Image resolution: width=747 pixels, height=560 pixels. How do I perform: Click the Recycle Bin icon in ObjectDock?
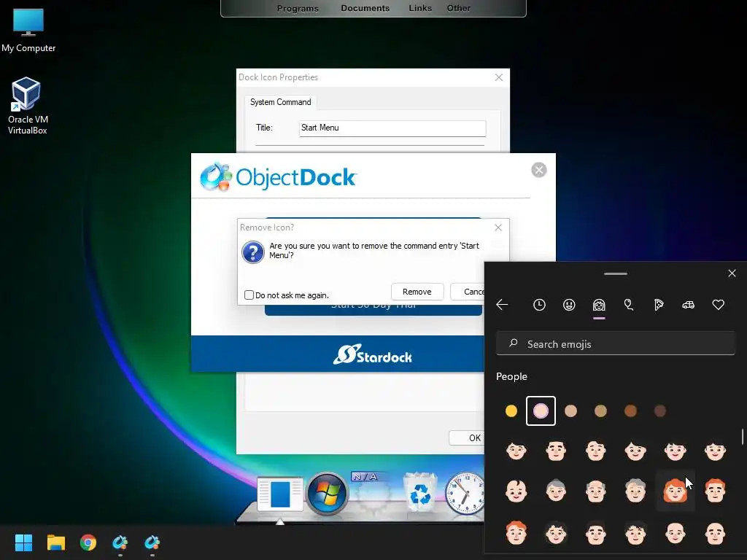(x=419, y=493)
